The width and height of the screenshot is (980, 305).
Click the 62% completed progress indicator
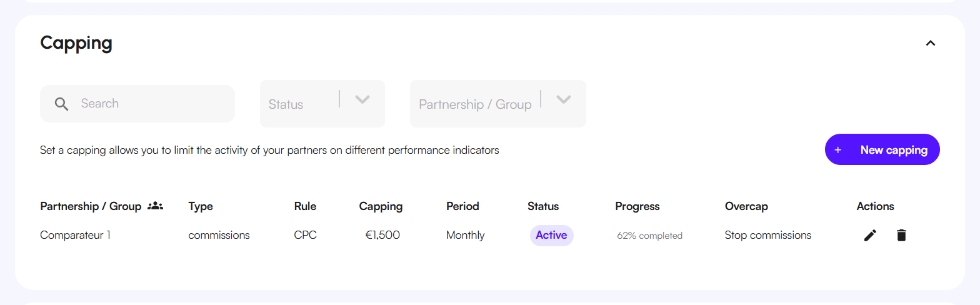[x=649, y=236]
